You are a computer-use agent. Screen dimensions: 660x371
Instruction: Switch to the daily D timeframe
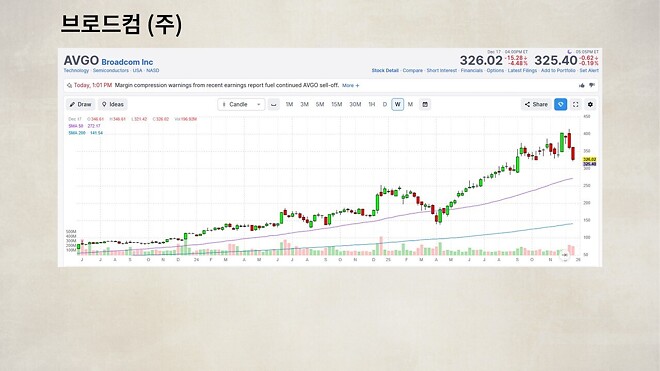click(x=385, y=104)
